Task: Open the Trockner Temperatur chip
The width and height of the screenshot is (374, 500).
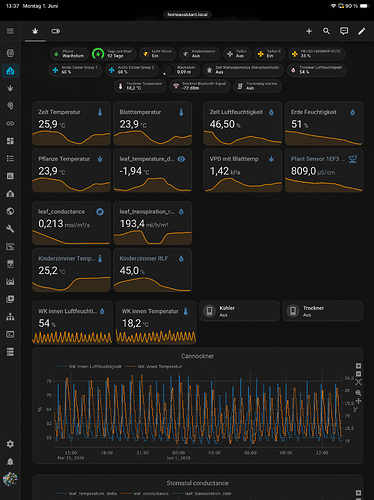Action: point(140,86)
